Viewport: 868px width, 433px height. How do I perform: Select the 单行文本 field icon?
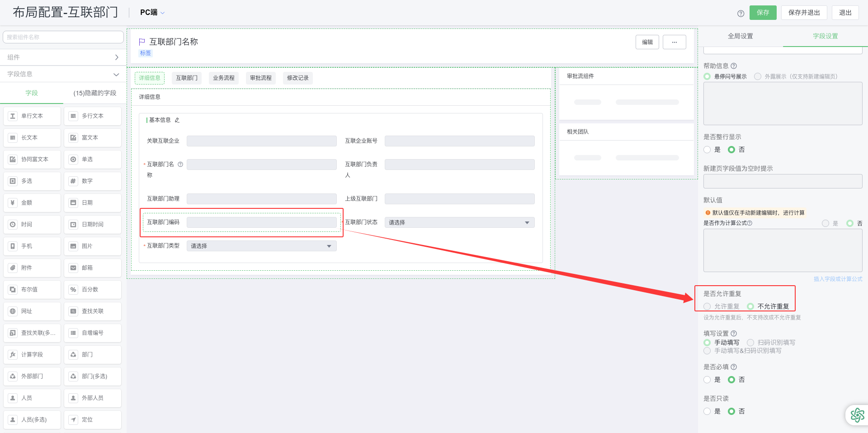coord(13,116)
